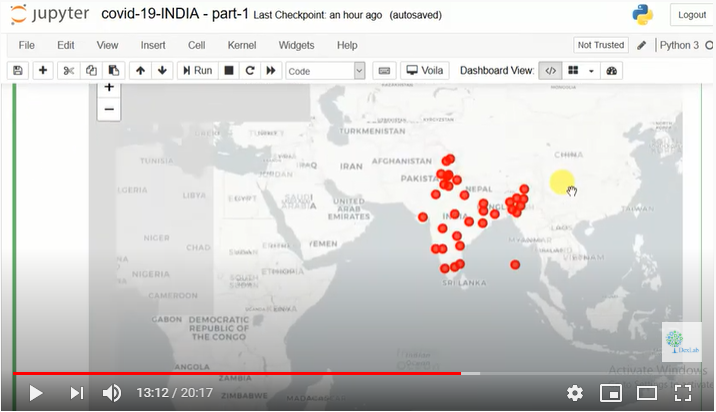Screen dimensions: 716x412
Task: Move selected cell up arrow
Action: click(140, 71)
